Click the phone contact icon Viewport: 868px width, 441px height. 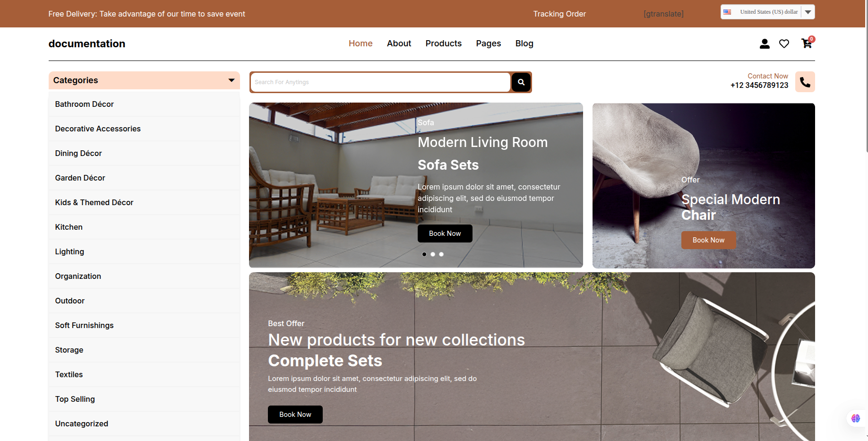tap(805, 82)
